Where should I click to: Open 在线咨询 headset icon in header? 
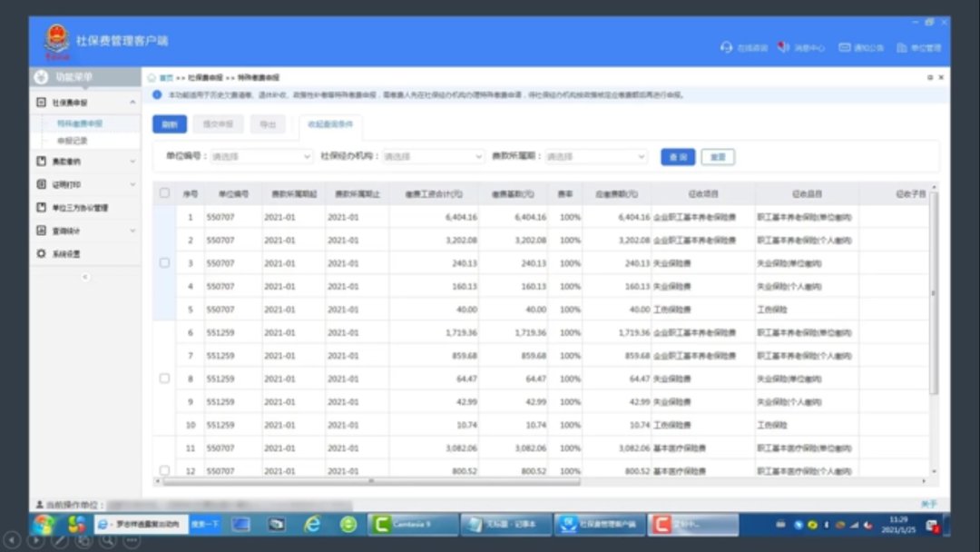(x=726, y=47)
